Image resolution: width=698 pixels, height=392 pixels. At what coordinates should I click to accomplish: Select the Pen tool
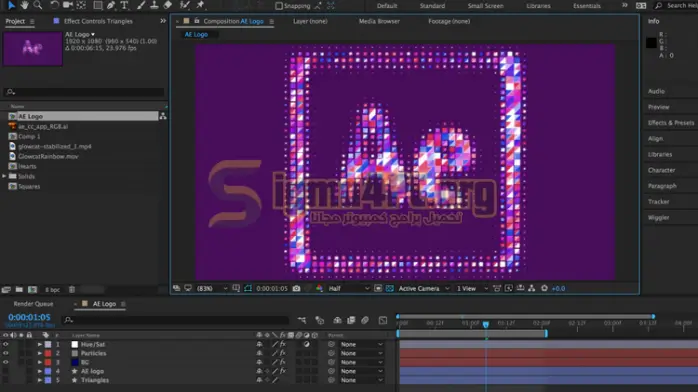coord(111,5)
